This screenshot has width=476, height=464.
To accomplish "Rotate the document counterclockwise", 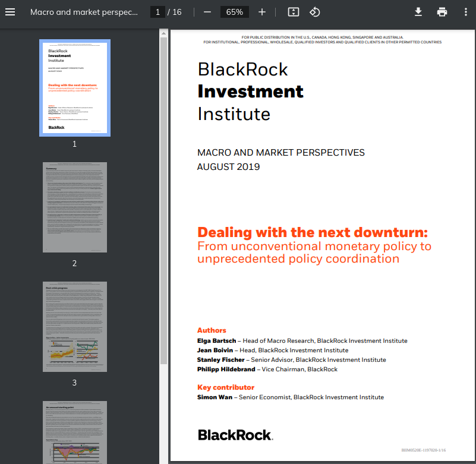I will [315, 12].
